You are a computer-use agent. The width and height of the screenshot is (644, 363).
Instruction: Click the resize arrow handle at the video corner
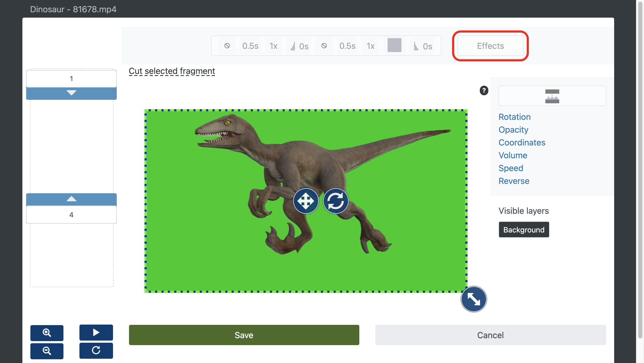click(474, 299)
